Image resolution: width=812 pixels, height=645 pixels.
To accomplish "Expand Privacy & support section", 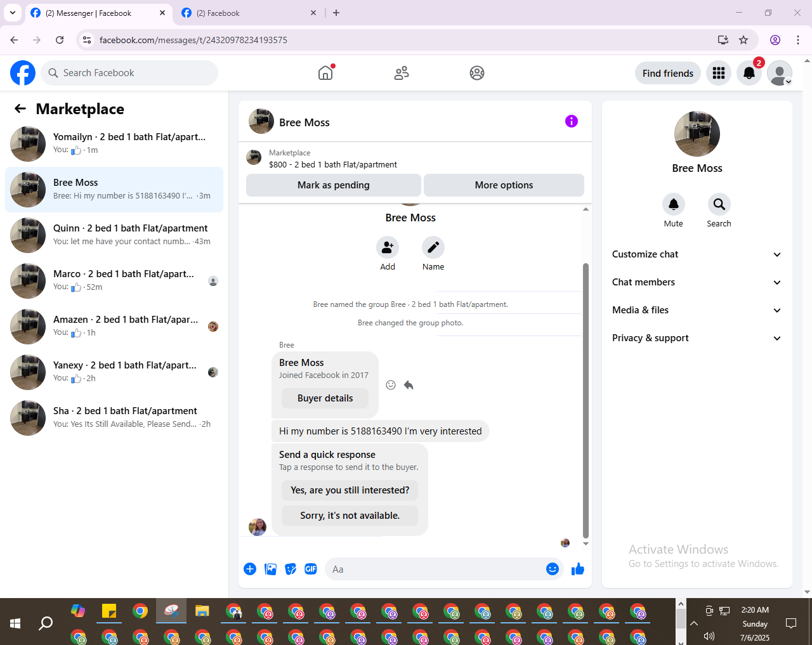I will 697,338.
